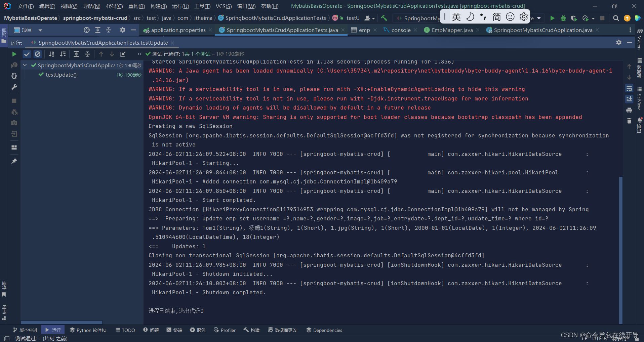This screenshot has height=342, width=644.
Task: Run tests with coverage shield icon
Action: tap(574, 18)
